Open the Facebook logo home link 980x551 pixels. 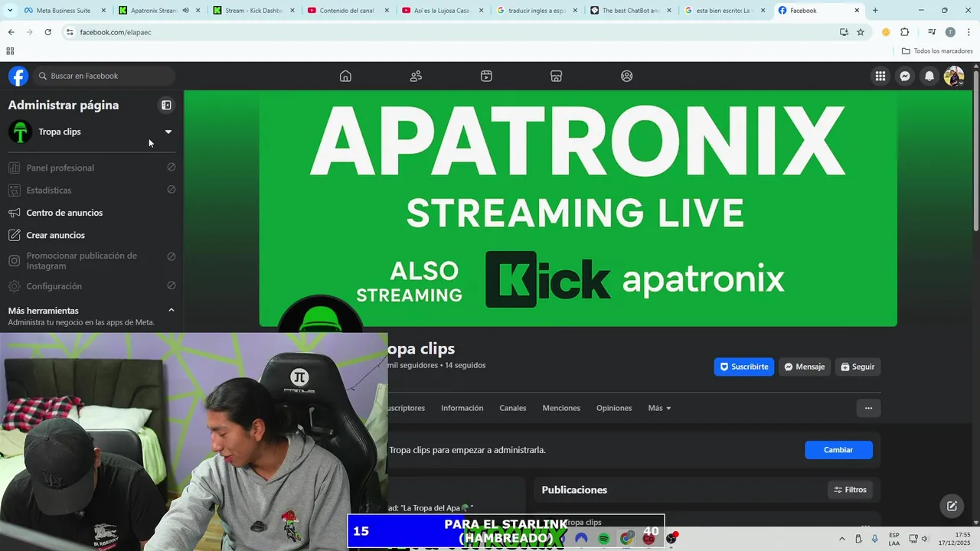point(18,76)
